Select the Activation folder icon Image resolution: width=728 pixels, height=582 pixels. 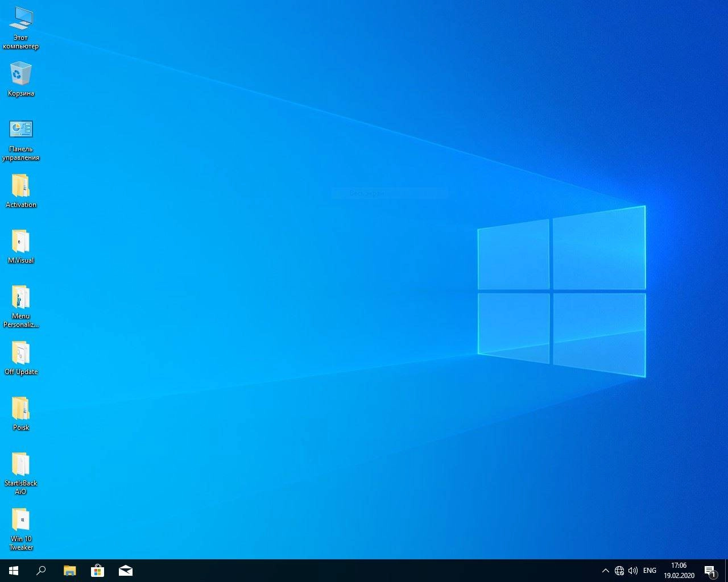coord(21,191)
